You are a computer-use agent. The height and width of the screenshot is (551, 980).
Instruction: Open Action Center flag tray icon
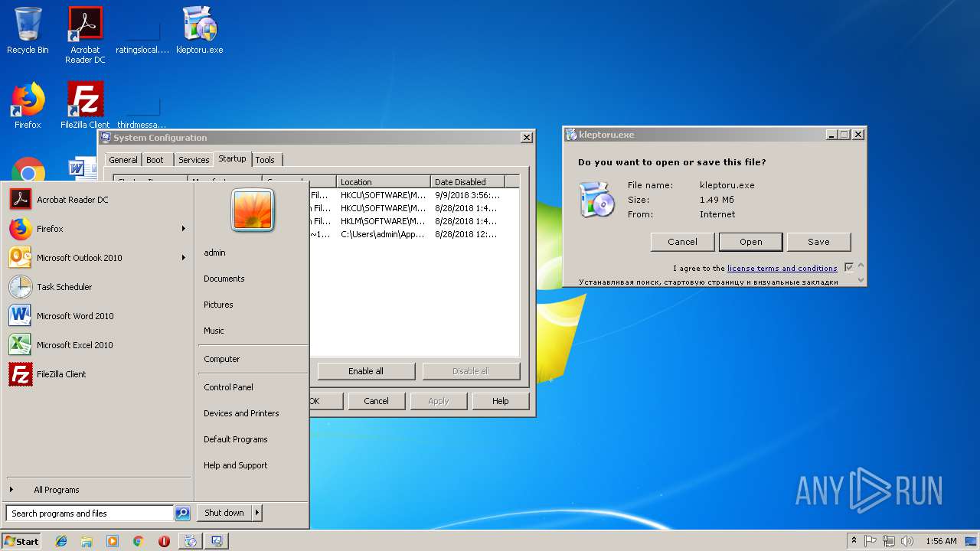coord(871,541)
